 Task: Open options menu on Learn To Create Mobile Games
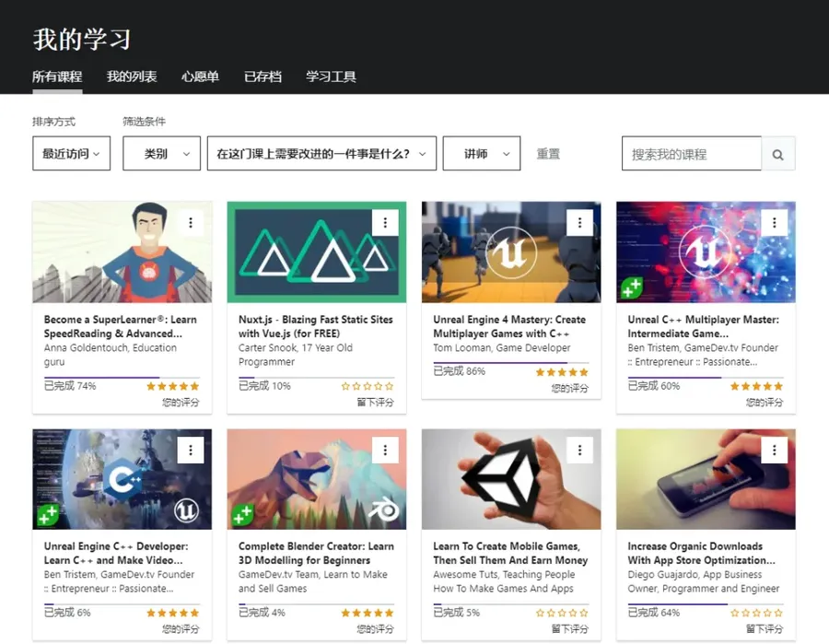tap(579, 450)
